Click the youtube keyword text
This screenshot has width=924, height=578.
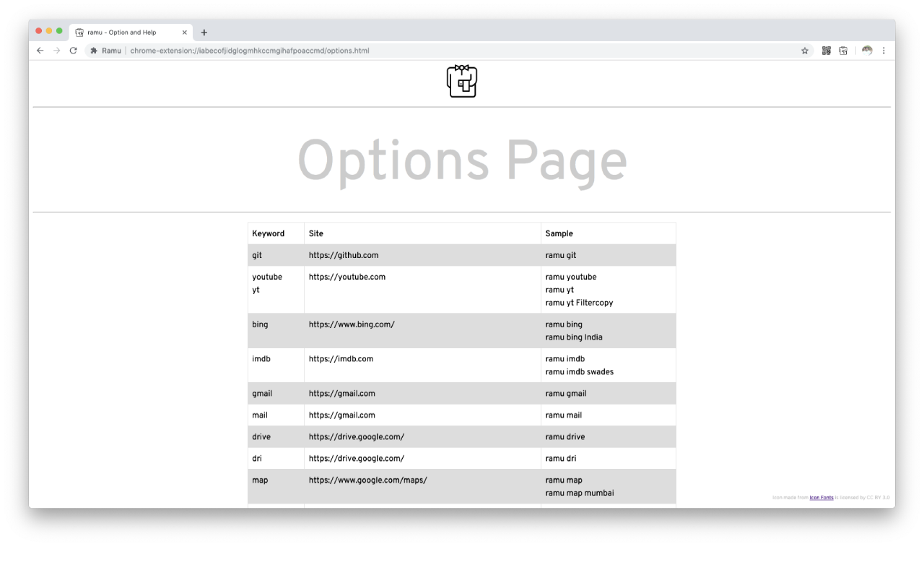tap(267, 277)
